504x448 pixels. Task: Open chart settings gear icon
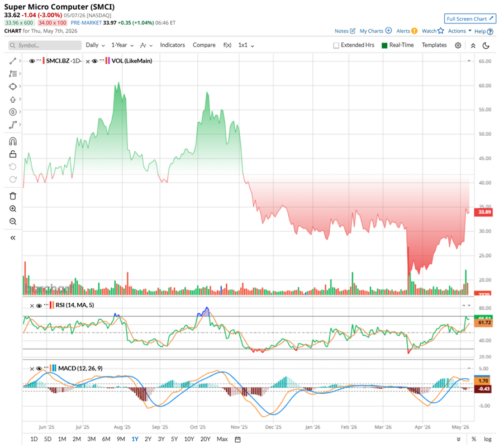(x=458, y=45)
